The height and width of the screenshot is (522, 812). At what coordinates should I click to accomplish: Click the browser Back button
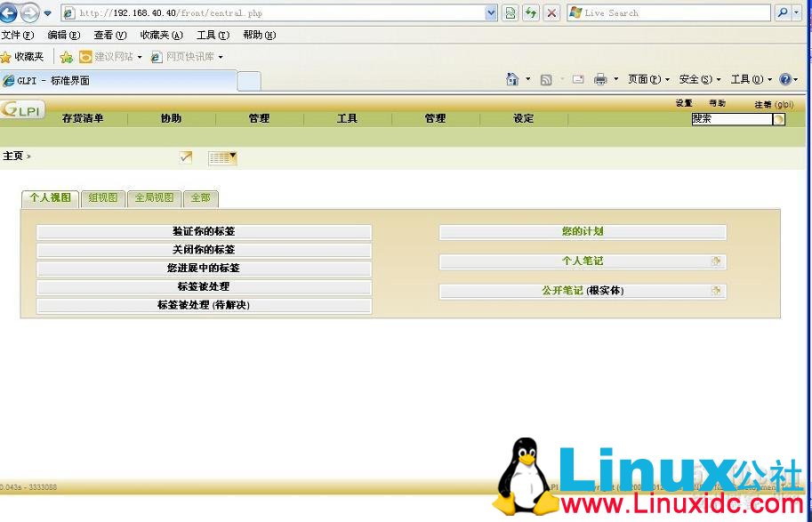9,12
